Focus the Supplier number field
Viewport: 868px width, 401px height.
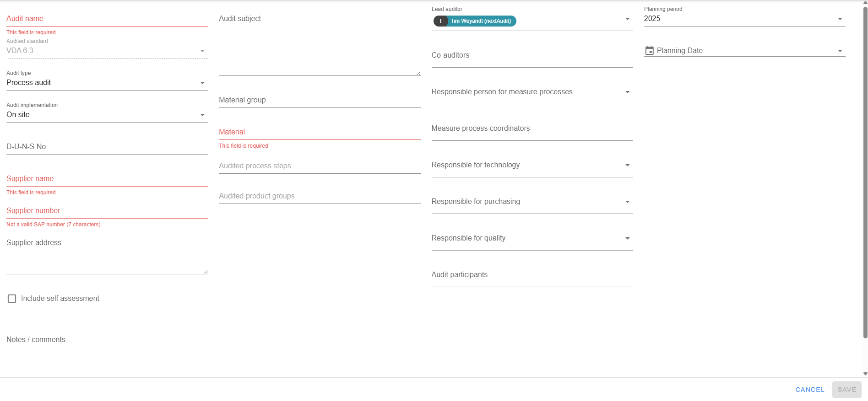pyautogui.click(x=107, y=211)
